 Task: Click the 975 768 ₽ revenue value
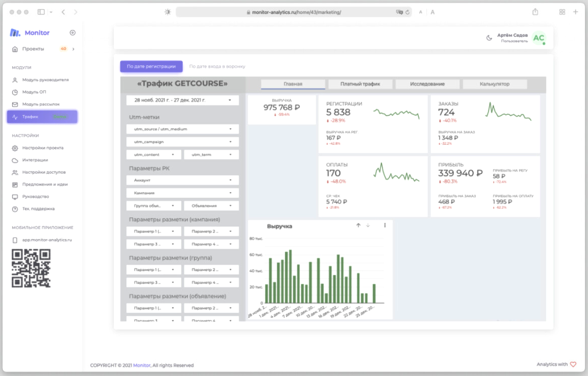[x=281, y=108]
